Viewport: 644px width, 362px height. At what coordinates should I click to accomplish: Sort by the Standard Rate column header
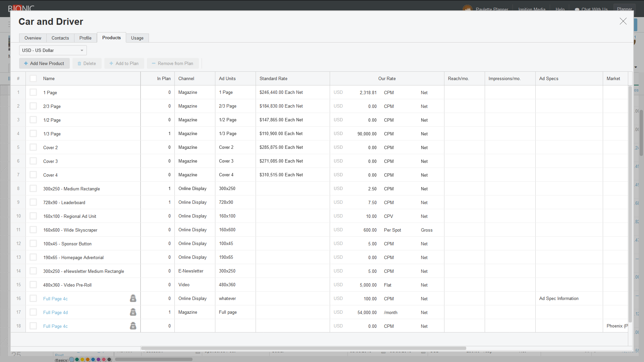[x=273, y=78]
